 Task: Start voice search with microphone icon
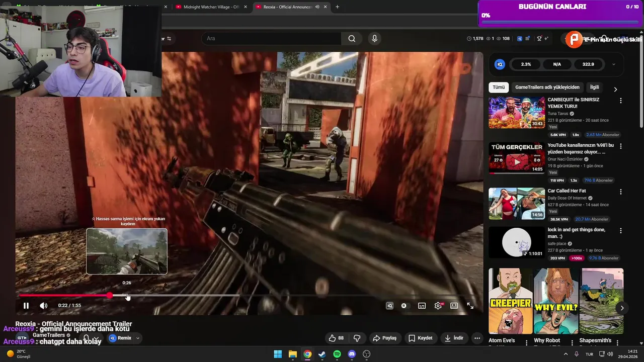click(x=374, y=39)
